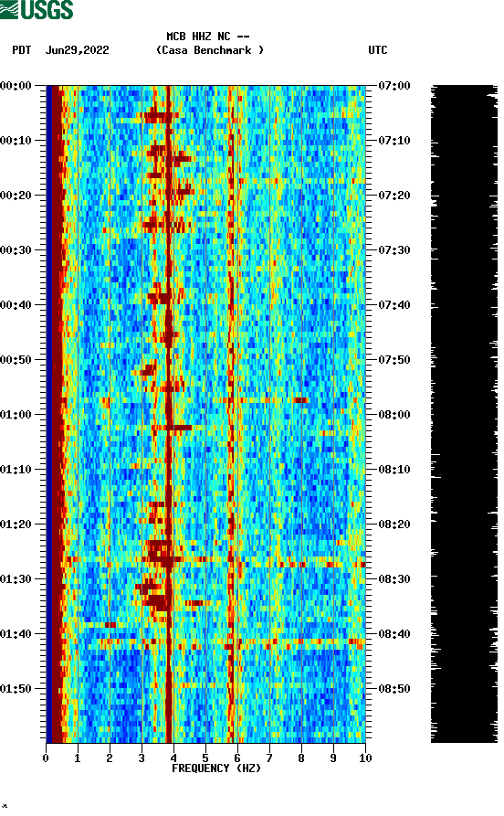Screen dimensions: 504x816
Task: Click the 8 Hz frequency tick label
Action: 301,758
